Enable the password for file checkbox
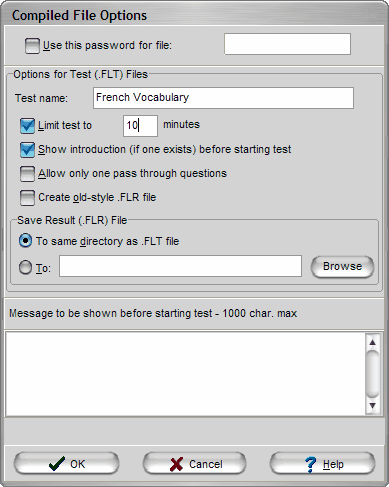This screenshot has width=389, height=487. point(32,45)
